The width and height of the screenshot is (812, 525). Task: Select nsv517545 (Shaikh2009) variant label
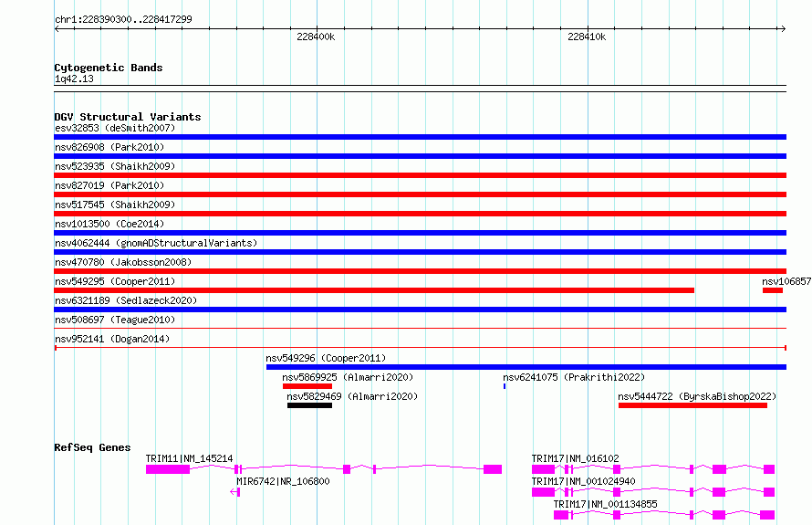tap(115, 205)
